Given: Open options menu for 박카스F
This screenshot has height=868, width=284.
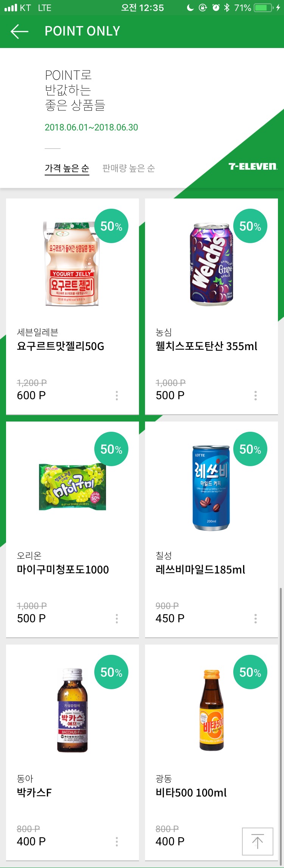Looking at the screenshot, I should click(117, 842).
